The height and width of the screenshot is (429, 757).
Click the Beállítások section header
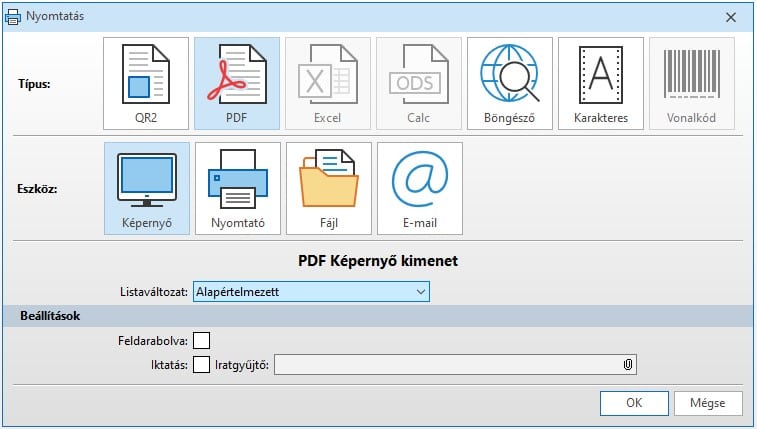point(50,316)
